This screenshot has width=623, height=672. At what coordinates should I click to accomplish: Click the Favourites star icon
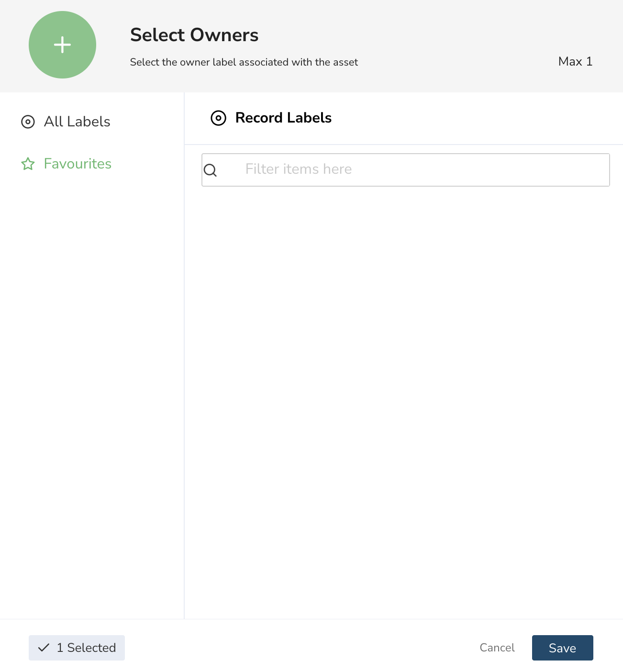click(x=28, y=164)
